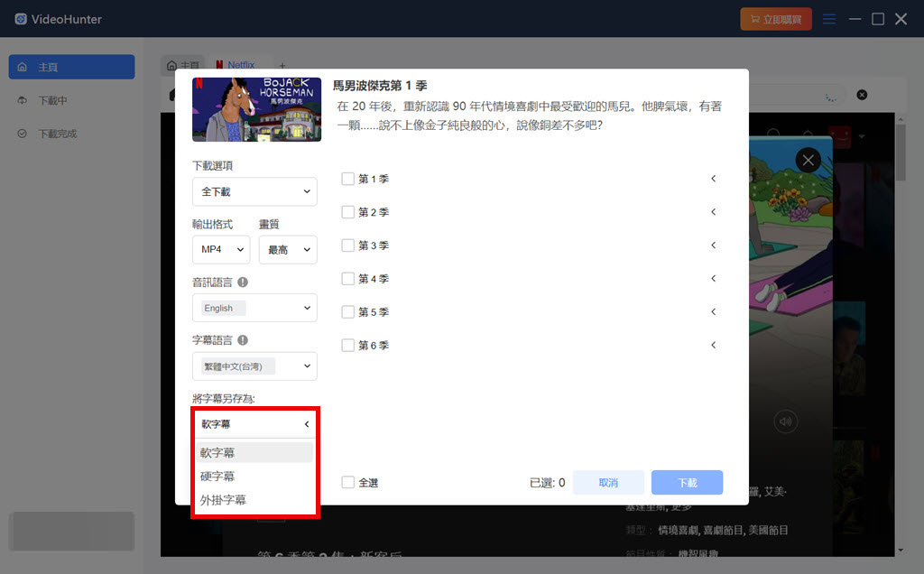Click the speaker mute icon on the video preview
924x574 pixels.
pyautogui.click(x=785, y=421)
